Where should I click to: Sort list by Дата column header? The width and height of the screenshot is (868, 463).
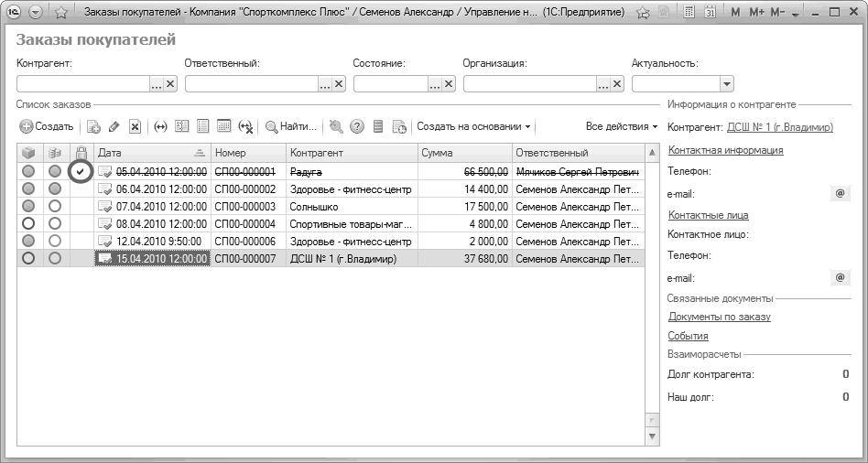point(152,153)
